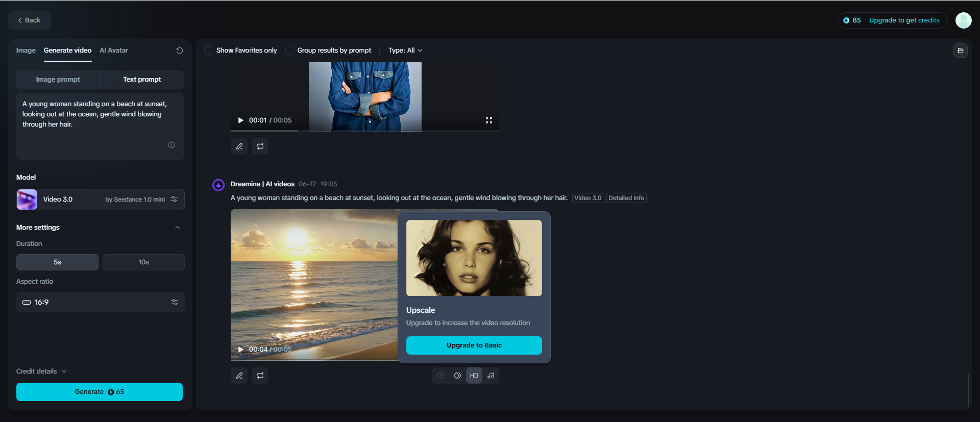Screen dimensions: 980x422
Task: Click the Video 3.0 model thumbnail icon
Action: (x=27, y=200)
